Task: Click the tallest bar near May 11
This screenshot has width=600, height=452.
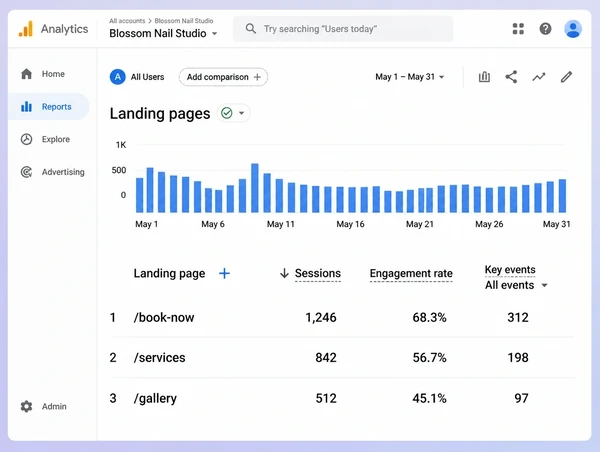Action: click(255, 188)
